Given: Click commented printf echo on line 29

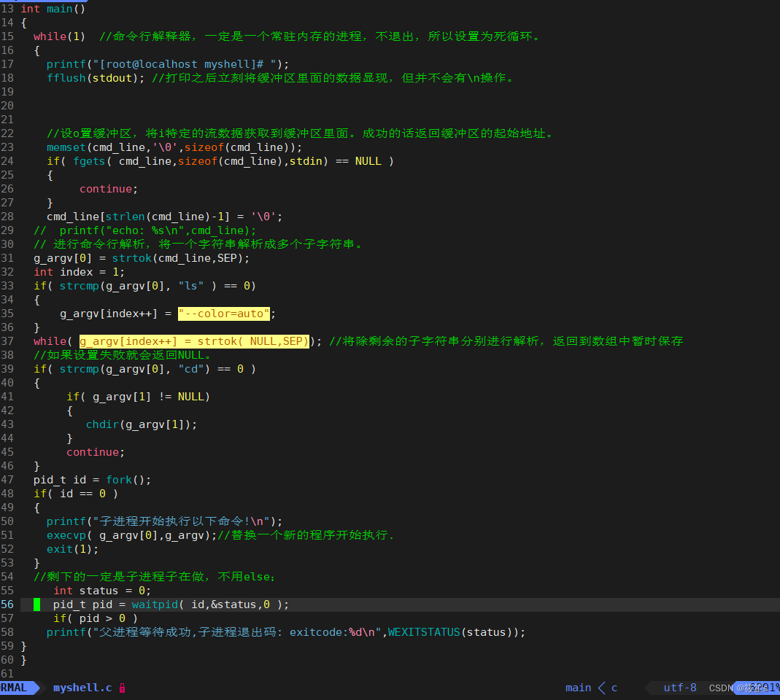Looking at the screenshot, I should point(144,230).
